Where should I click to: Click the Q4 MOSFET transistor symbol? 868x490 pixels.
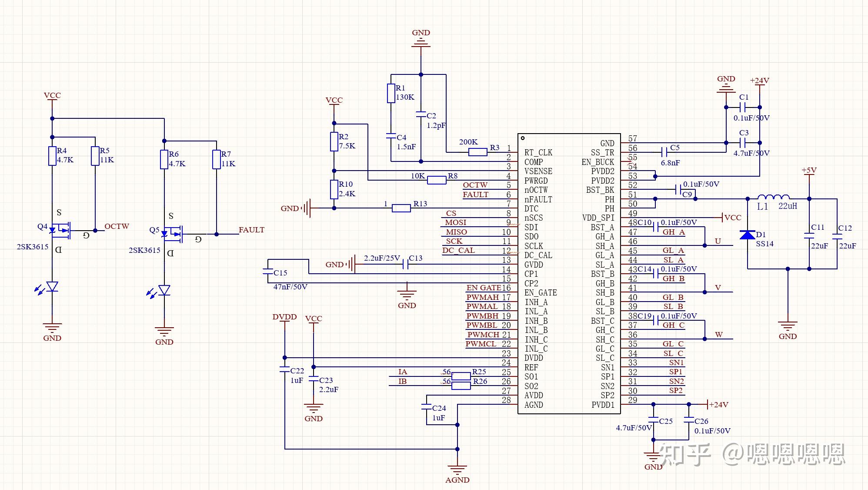click(x=60, y=230)
